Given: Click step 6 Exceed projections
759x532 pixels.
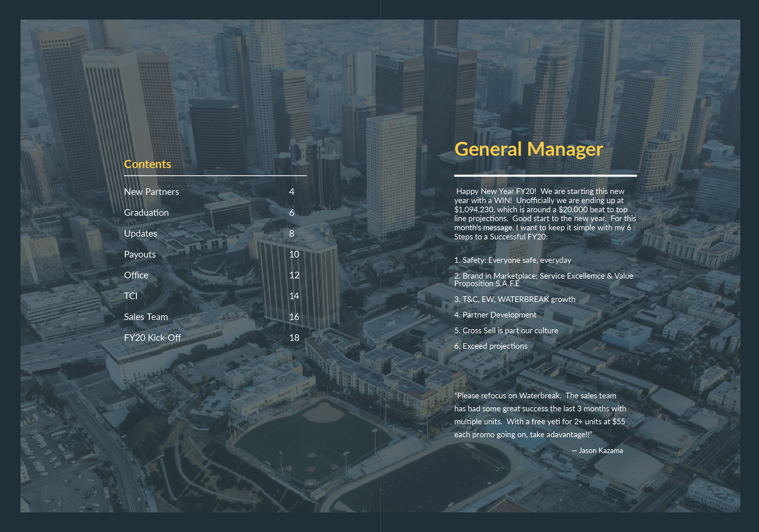Looking at the screenshot, I should 491,346.
